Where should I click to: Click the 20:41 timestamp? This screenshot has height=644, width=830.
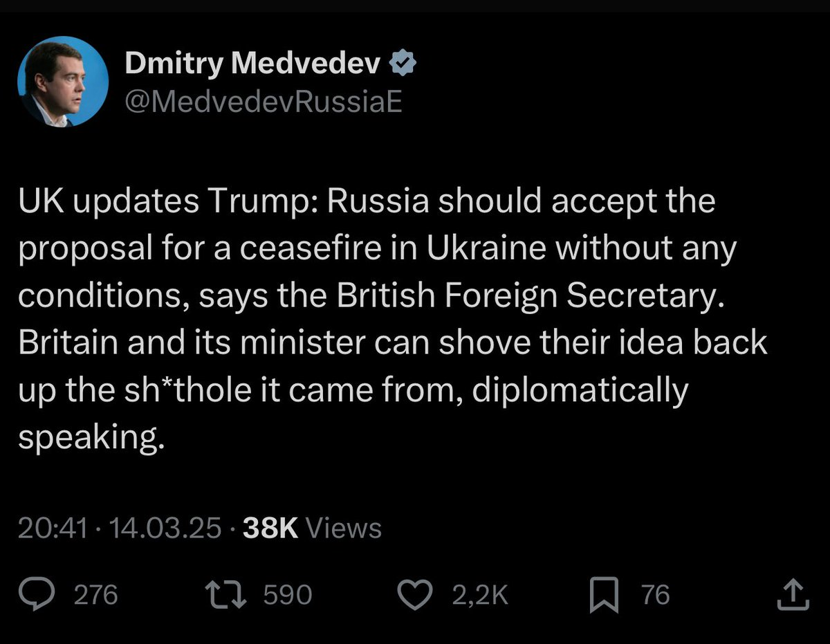[x=53, y=528]
